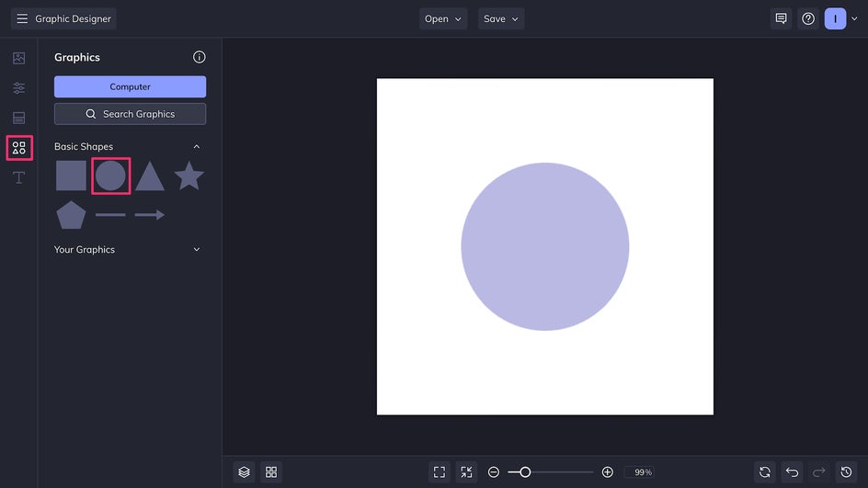Viewport: 868px width, 488px height.
Task: Collapse the Basic Shapes section
Action: [196, 147]
